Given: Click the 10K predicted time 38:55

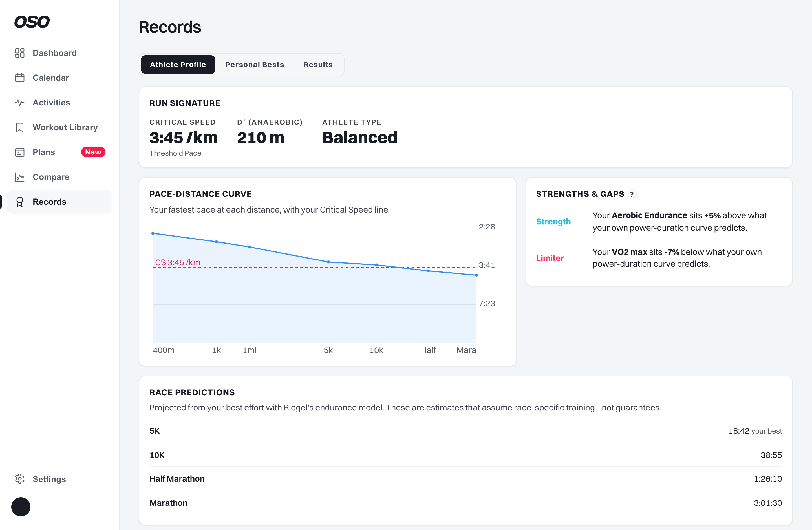Looking at the screenshot, I should point(771,455).
